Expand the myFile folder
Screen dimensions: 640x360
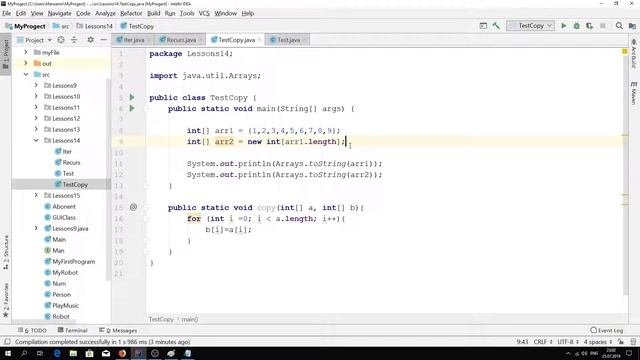pyautogui.click(x=25, y=52)
